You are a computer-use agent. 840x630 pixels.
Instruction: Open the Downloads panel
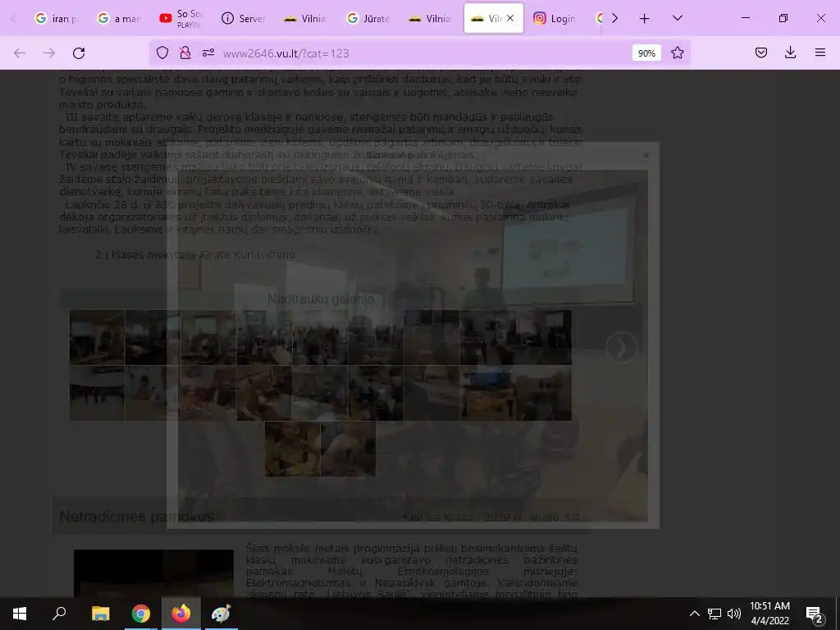point(790,52)
